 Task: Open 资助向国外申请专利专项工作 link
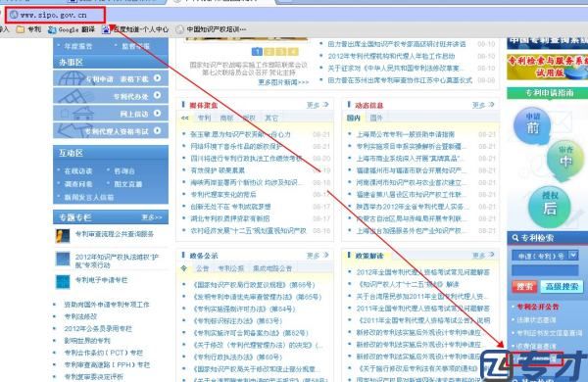pyautogui.click(x=107, y=305)
